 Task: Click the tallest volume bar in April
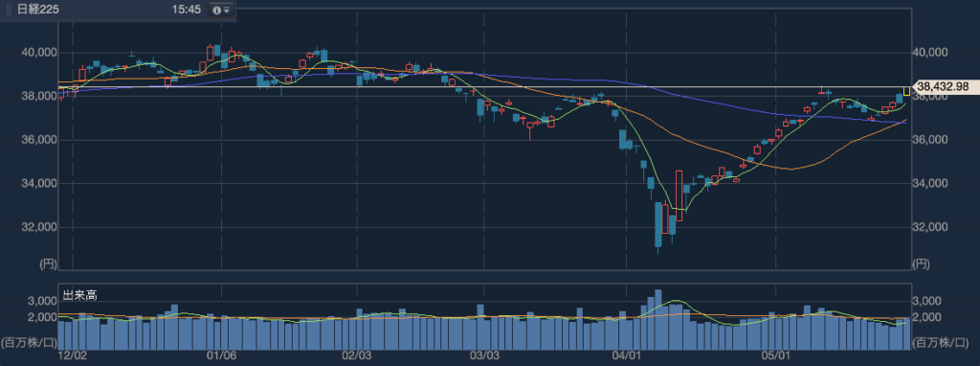(x=657, y=320)
